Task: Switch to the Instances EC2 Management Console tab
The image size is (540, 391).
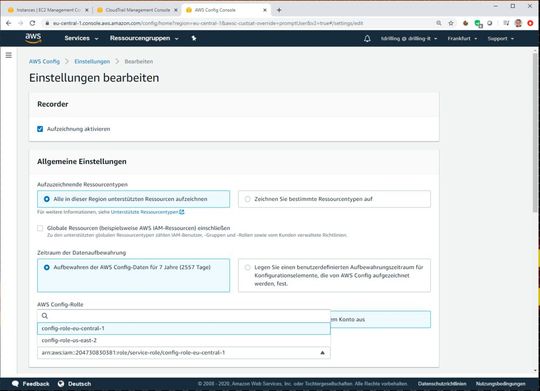Action: click(48, 10)
